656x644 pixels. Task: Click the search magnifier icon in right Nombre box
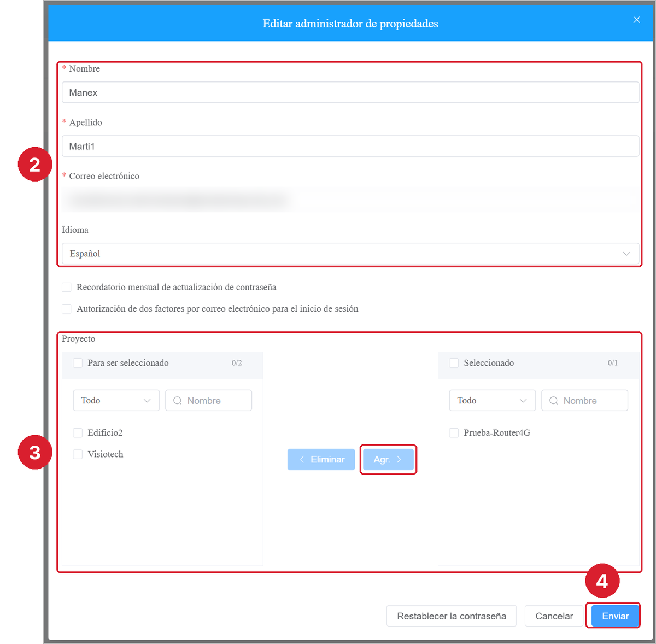pos(554,401)
